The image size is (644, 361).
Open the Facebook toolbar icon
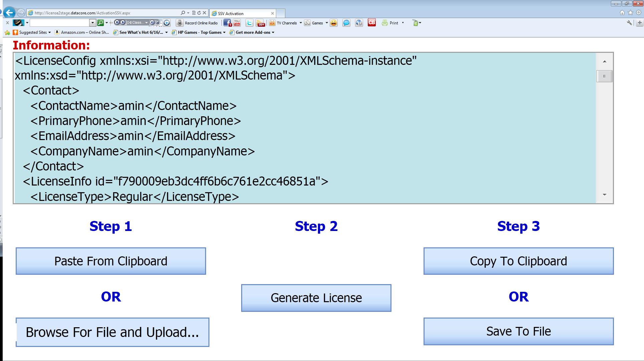coord(227,23)
